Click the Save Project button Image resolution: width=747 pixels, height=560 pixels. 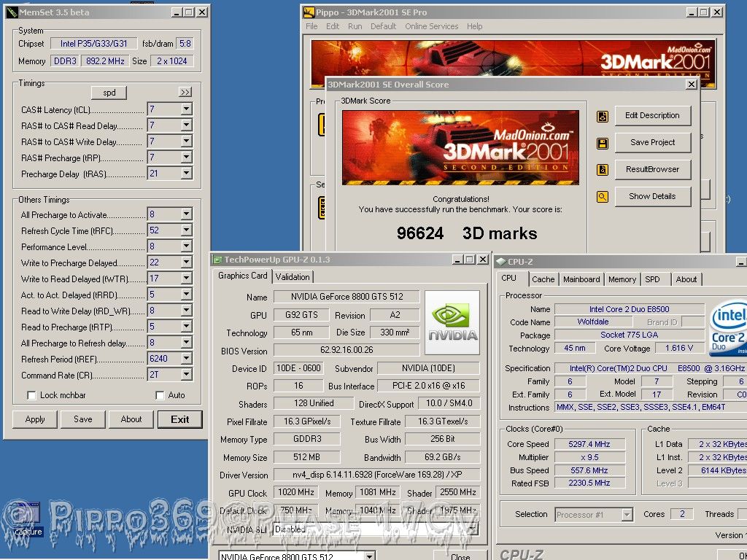coord(653,142)
